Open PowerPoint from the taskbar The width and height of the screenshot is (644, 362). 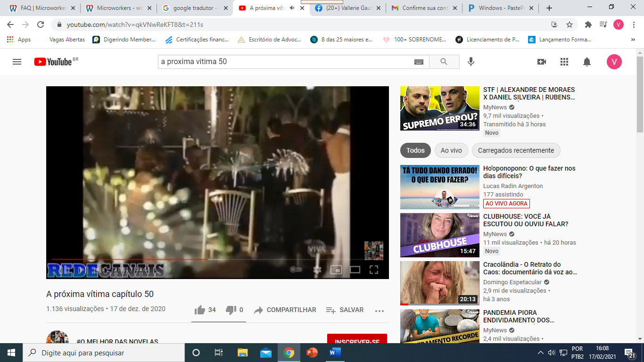[312, 353]
